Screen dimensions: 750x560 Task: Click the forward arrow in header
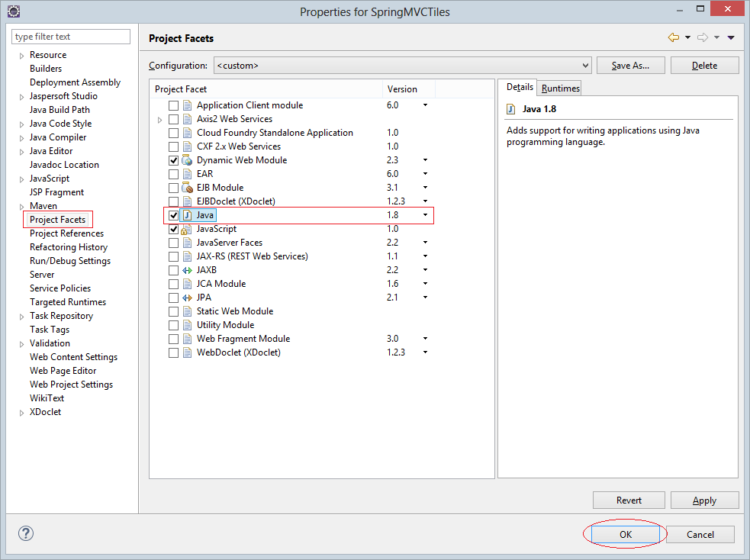pos(703,37)
